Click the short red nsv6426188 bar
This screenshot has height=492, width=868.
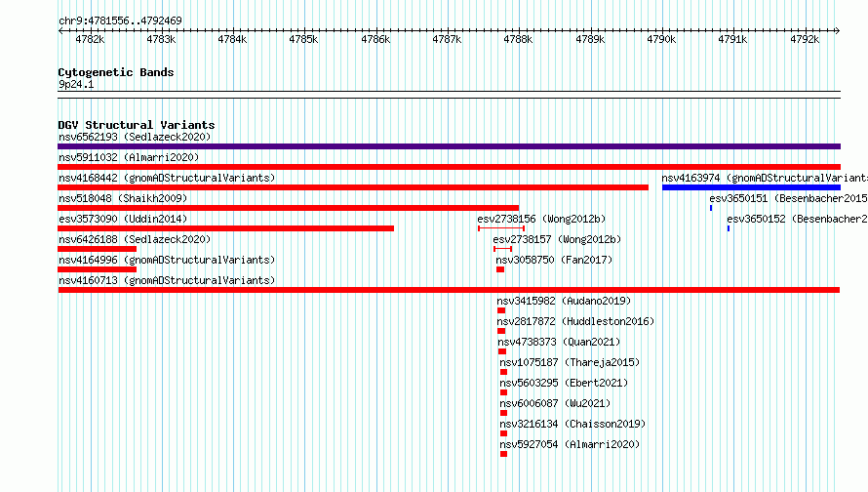click(97, 249)
